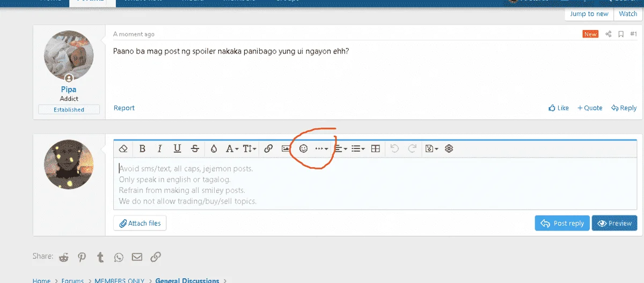The width and height of the screenshot is (644, 283).
Task: Click the Established badge under Pipa
Action: click(x=69, y=109)
